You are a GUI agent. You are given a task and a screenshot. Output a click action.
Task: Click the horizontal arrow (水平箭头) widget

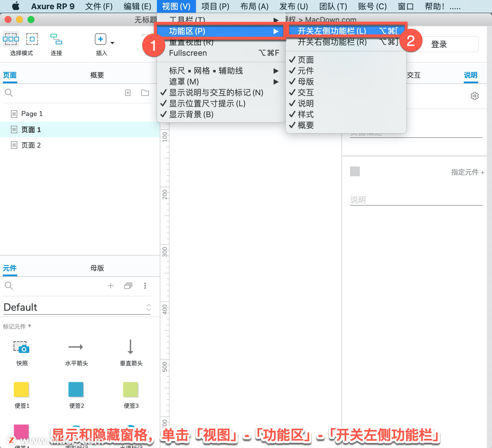(x=76, y=347)
